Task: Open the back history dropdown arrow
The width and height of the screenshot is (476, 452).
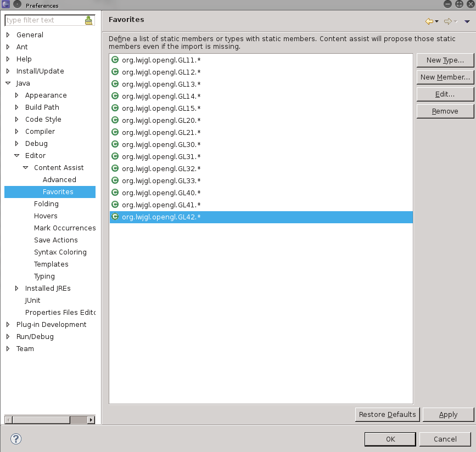Action: pyautogui.click(x=437, y=21)
